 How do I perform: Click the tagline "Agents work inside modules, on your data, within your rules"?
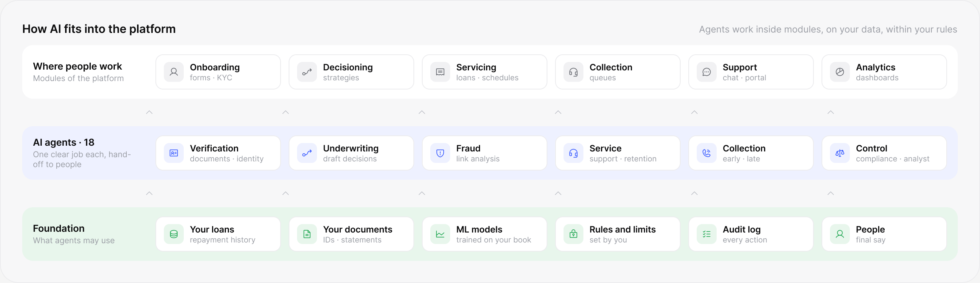pyautogui.click(x=828, y=29)
